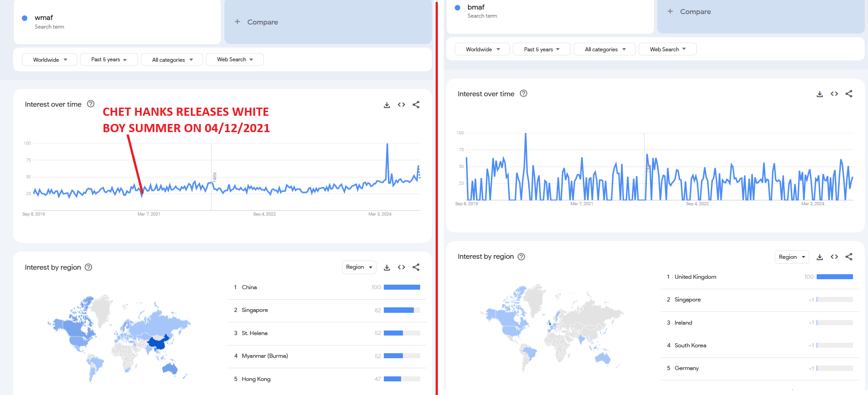
Task: Download wmaf interest over time data
Action: tap(387, 105)
